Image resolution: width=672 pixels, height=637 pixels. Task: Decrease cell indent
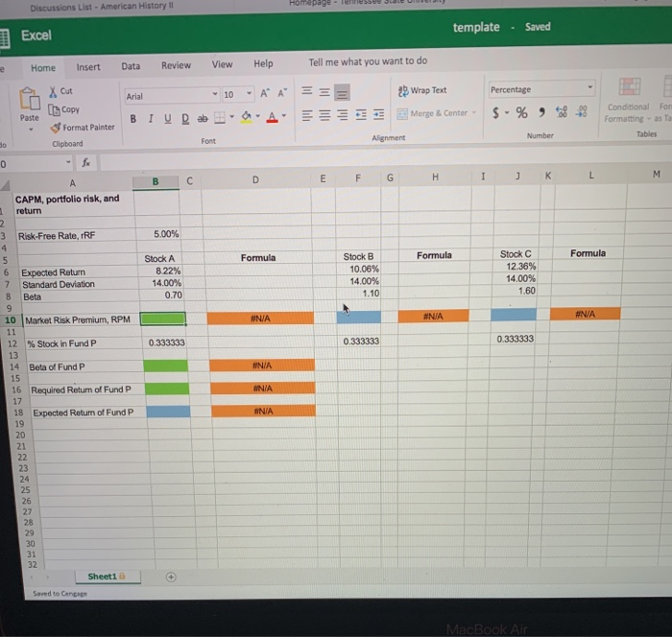point(361,115)
